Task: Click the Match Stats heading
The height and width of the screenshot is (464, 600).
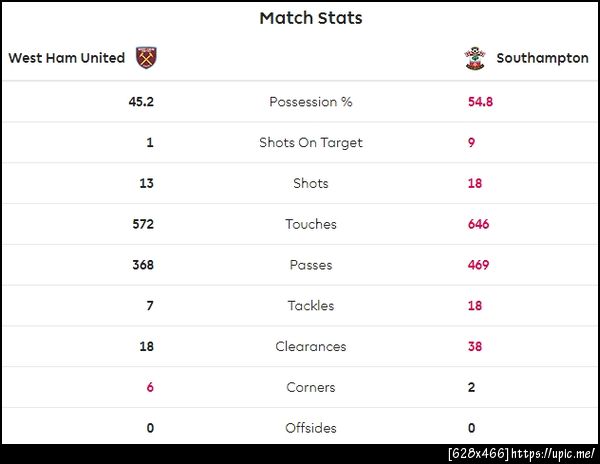Action: 310,18
